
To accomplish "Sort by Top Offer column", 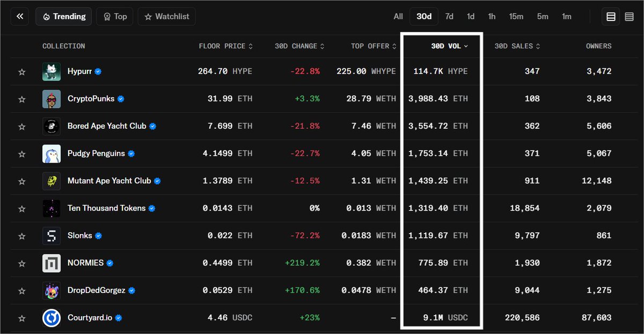I will coord(374,46).
